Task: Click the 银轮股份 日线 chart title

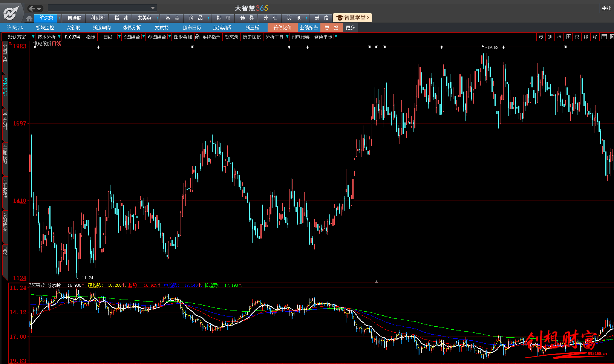Action: (x=47, y=43)
